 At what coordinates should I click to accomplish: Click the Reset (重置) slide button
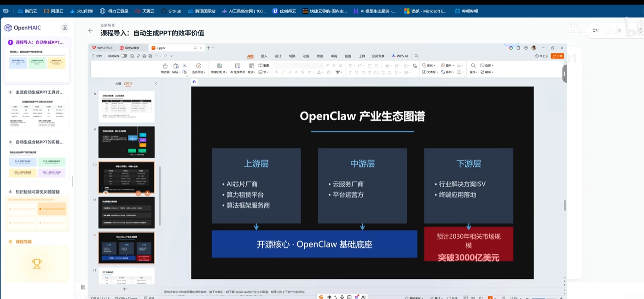263,66
